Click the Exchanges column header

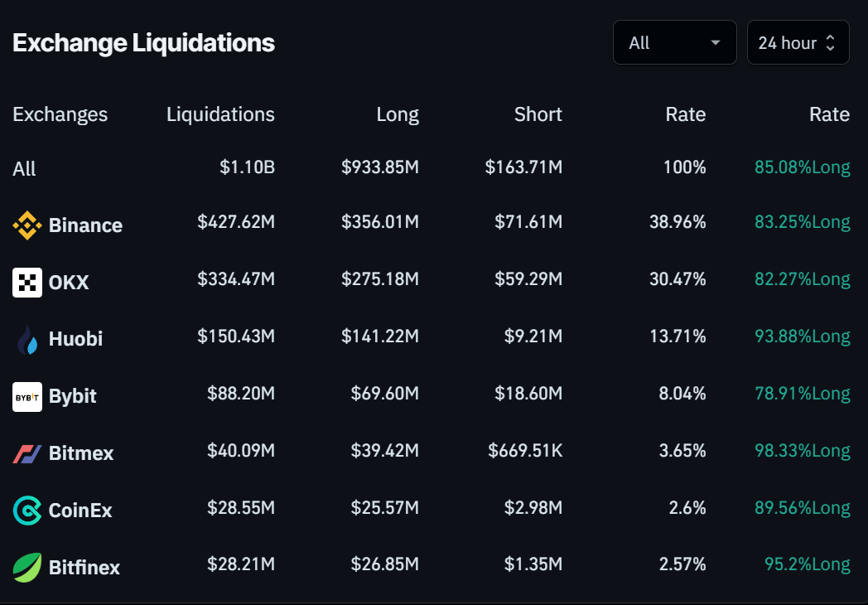[60, 114]
